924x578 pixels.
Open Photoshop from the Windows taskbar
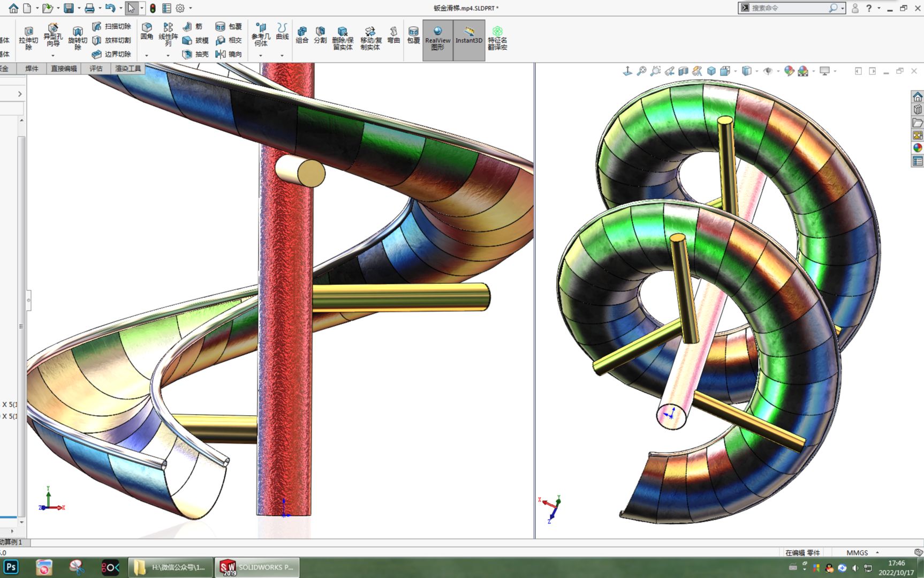[x=11, y=567]
